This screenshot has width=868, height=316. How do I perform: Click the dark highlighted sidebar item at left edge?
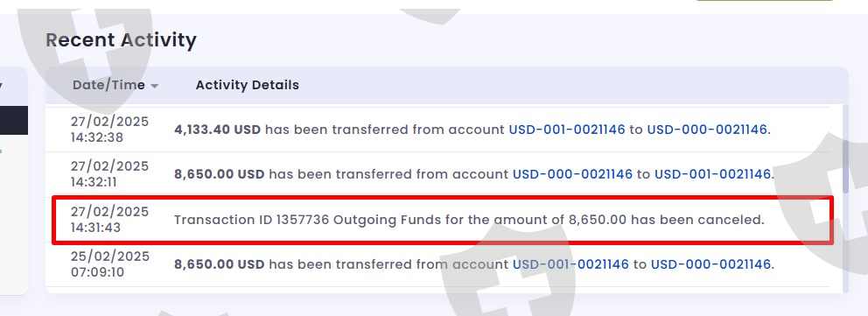tap(14, 121)
